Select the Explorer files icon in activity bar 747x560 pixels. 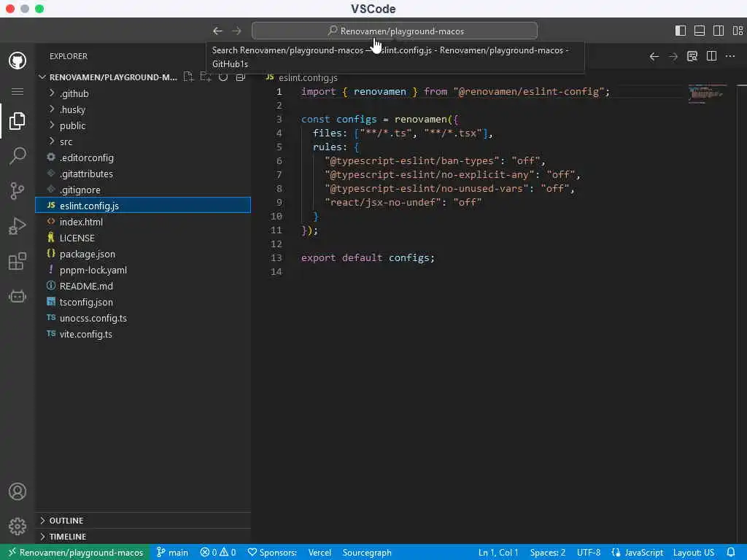(18, 121)
